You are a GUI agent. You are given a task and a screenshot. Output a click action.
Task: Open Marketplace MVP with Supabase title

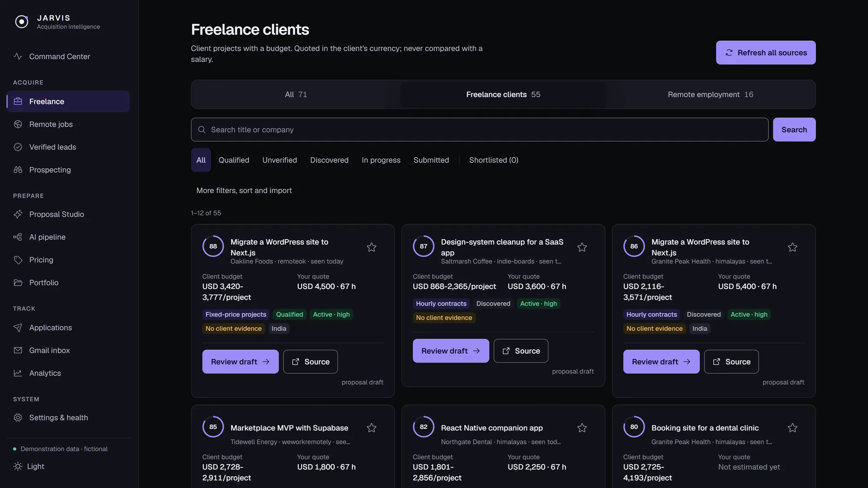[x=289, y=428]
